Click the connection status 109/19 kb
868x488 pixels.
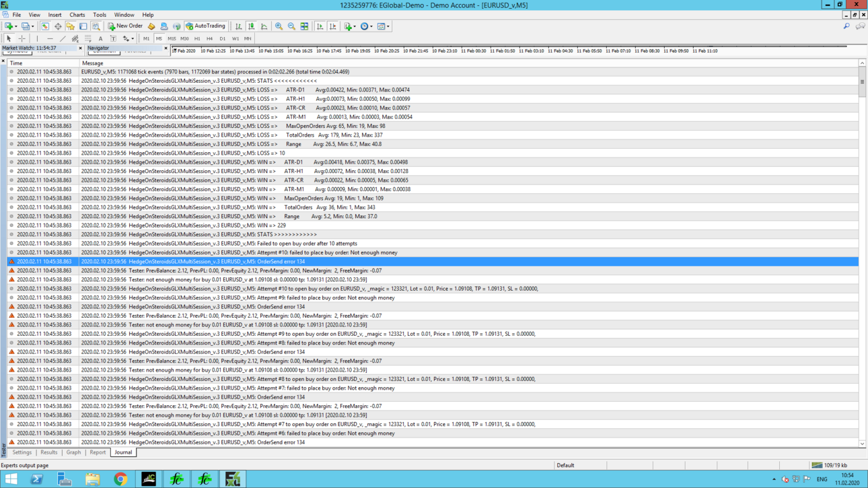pos(830,465)
